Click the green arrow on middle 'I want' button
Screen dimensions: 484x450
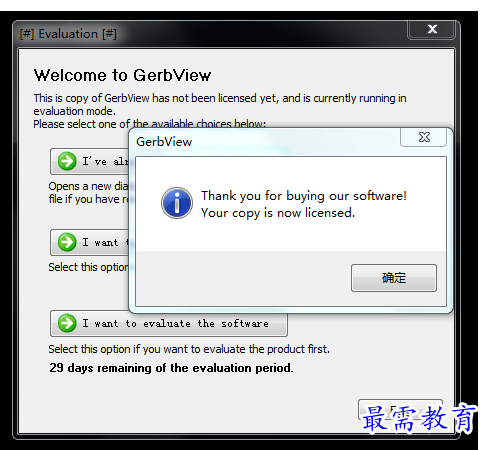click(67, 242)
